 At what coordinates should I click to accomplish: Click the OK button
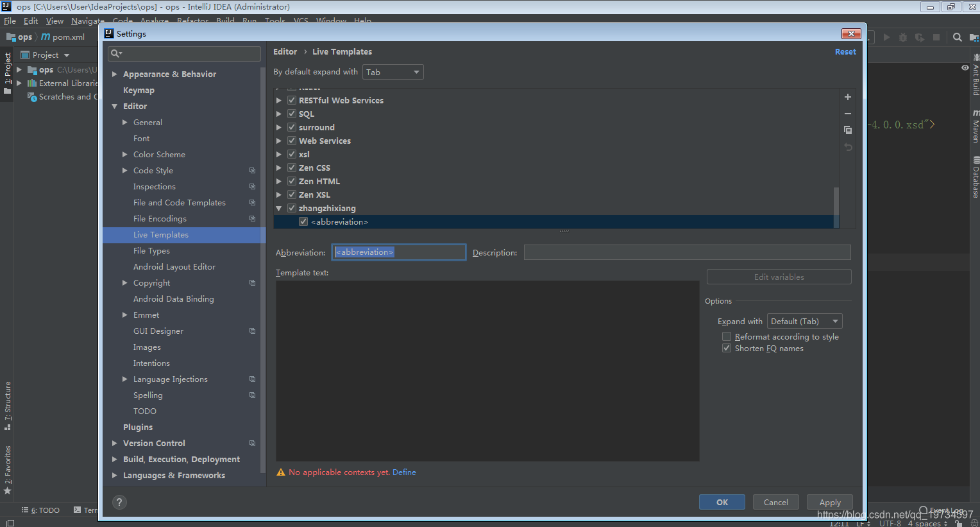tap(722, 502)
